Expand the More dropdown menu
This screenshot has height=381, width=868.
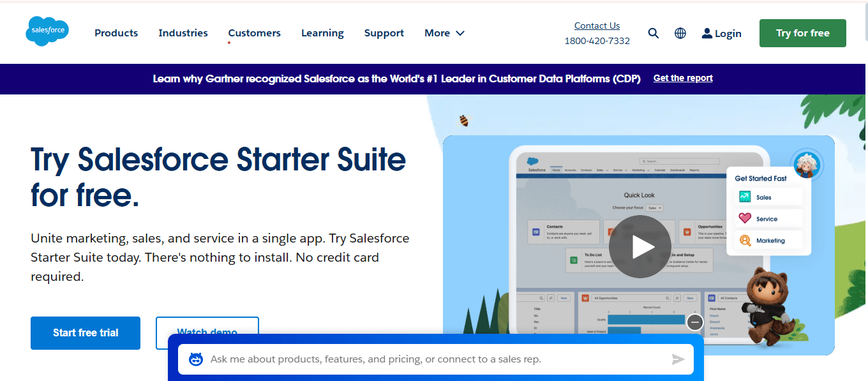pyautogui.click(x=445, y=33)
